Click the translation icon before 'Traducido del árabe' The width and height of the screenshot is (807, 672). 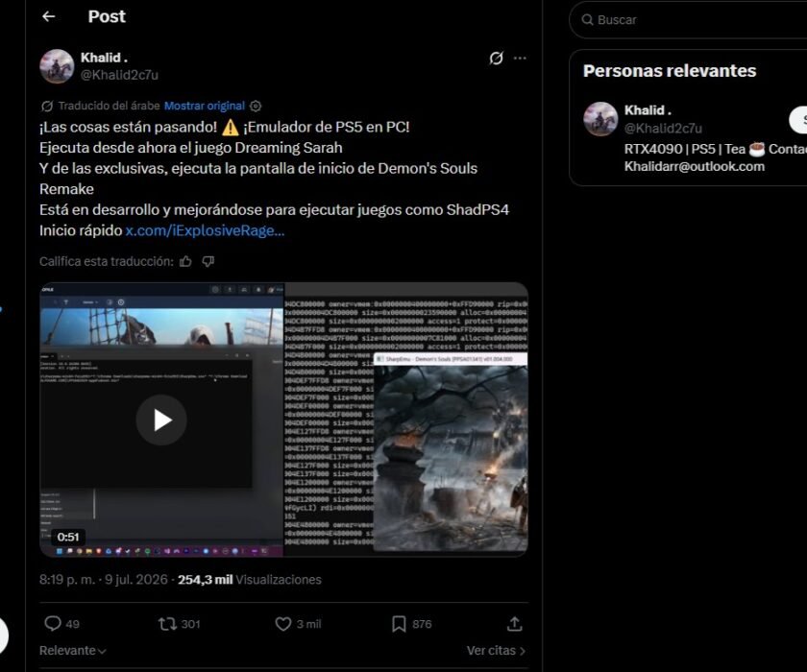47,106
